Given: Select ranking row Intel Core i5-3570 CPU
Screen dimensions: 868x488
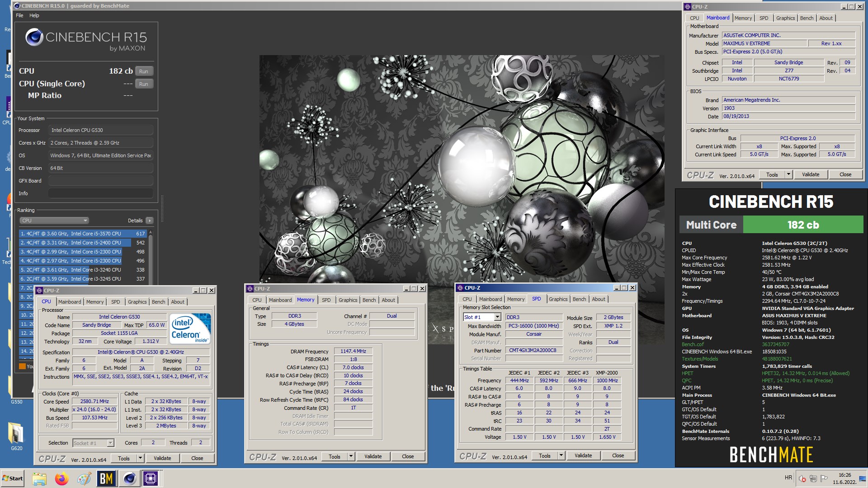Looking at the screenshot, I should [x=83, y=234].
